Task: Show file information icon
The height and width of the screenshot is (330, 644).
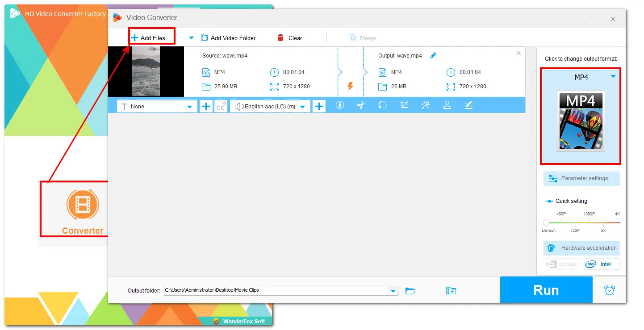Action: click(340, 105)
